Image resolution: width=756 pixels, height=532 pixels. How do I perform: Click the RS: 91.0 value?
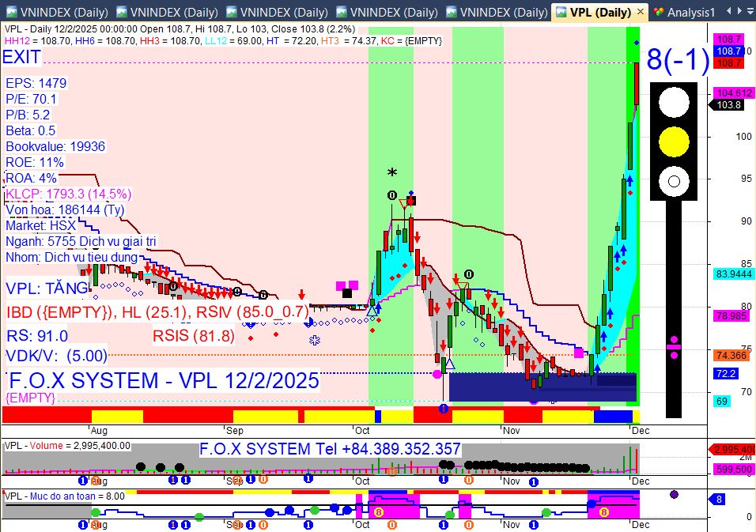click(x=37, y=336)
